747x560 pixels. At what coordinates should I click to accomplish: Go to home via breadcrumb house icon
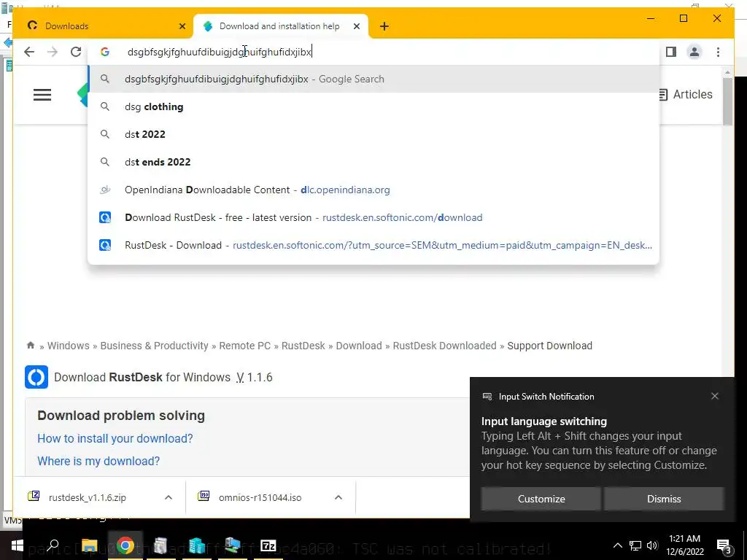click(x=31, y=345)
